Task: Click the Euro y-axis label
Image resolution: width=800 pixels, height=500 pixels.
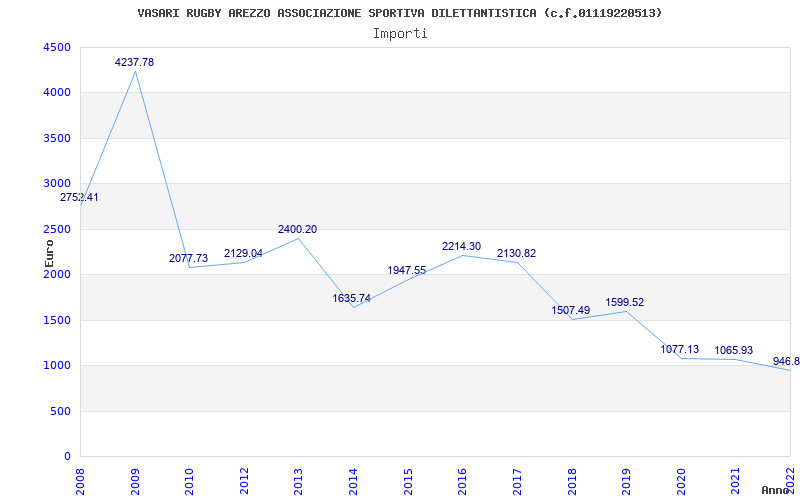Action: point(49,253)
